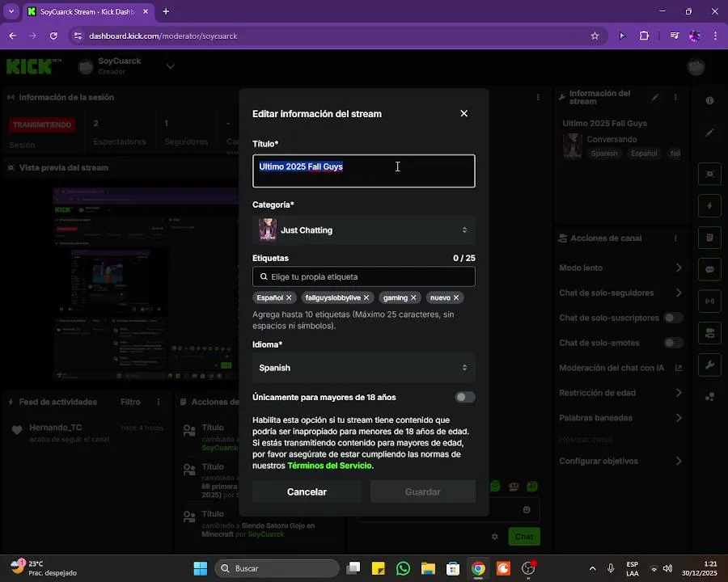Image resolution: width=728 pixels, height=582 pixels.
Task: Open the Información del stream panel options menu
Action: (x=675, y=98)
